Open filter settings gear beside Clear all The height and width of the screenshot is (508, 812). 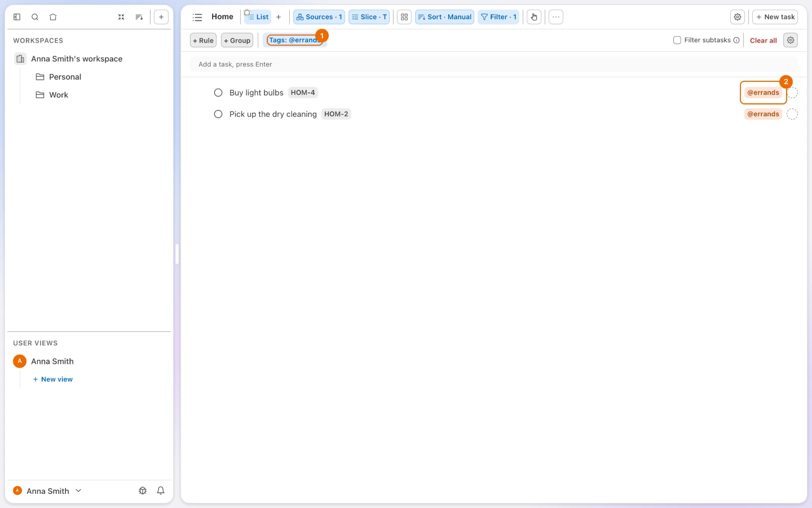click(791, 40)
